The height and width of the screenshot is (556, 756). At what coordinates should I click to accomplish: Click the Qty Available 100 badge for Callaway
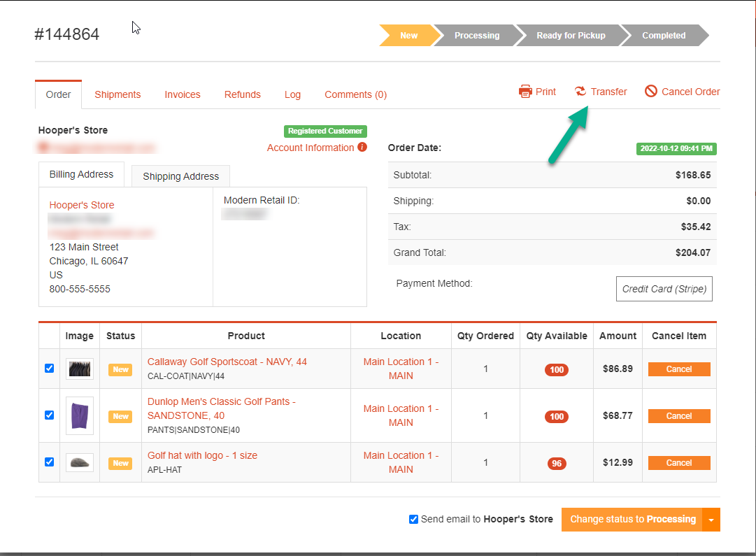pyautogui.click(x=557, y=370)
